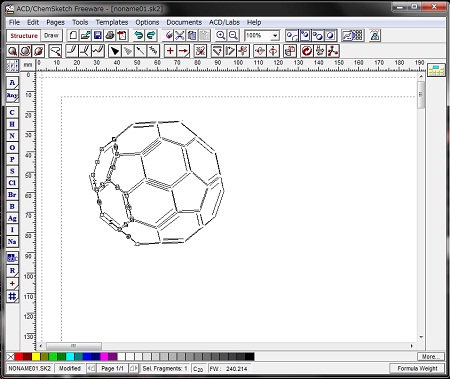Print the page with the printer icon
Screen dimensions: 450x379
(109, 35)
